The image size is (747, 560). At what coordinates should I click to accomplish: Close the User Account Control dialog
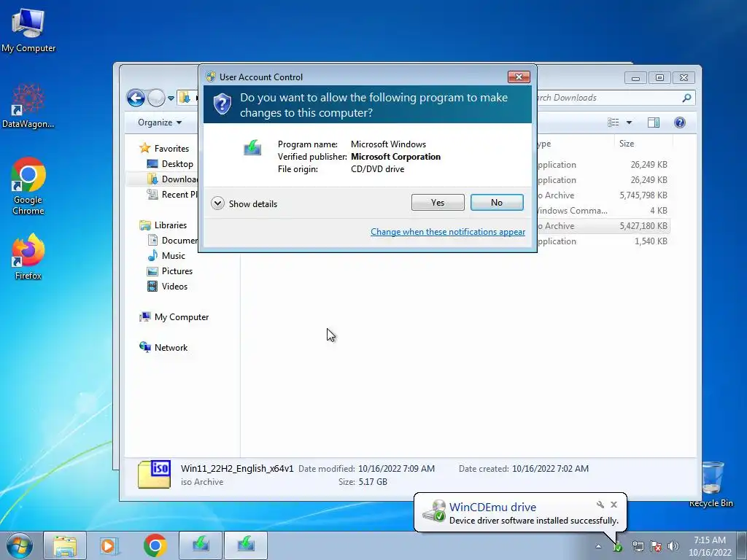[x=519, y=77]
